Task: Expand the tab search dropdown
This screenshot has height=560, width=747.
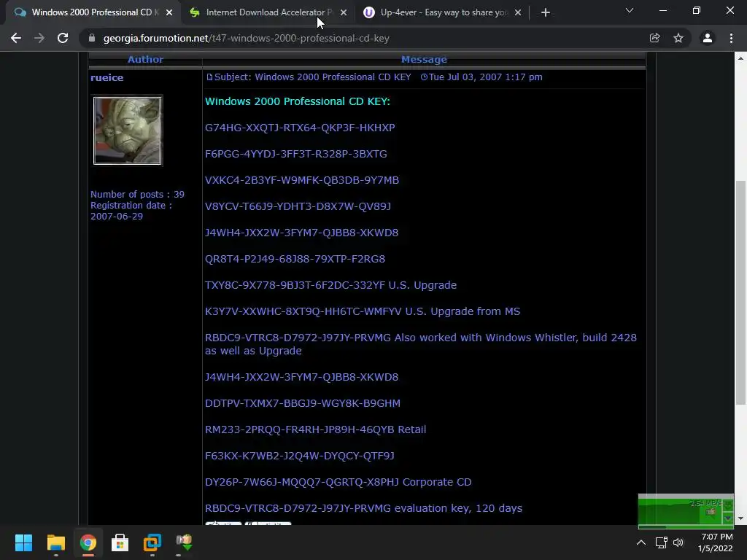Action: (630, 10)
